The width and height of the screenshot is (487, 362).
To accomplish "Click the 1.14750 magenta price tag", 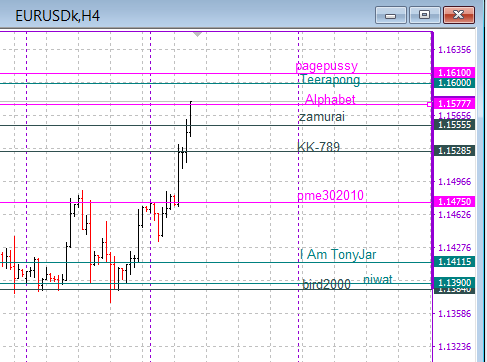I will click(x=454, y=202).
